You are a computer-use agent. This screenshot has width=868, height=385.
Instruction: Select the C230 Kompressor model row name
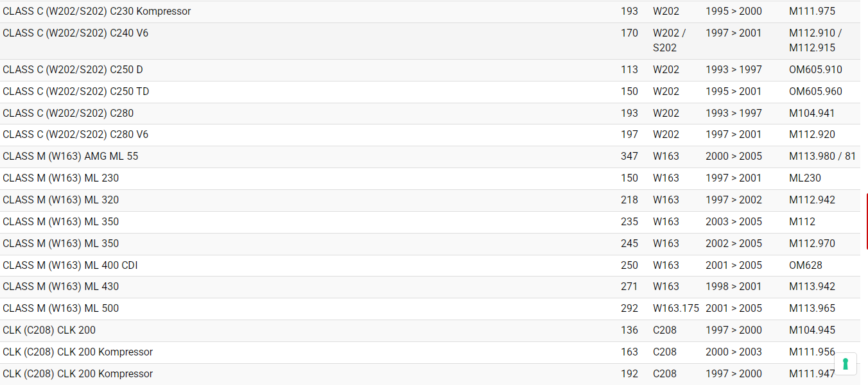click(x=97, y=12)
